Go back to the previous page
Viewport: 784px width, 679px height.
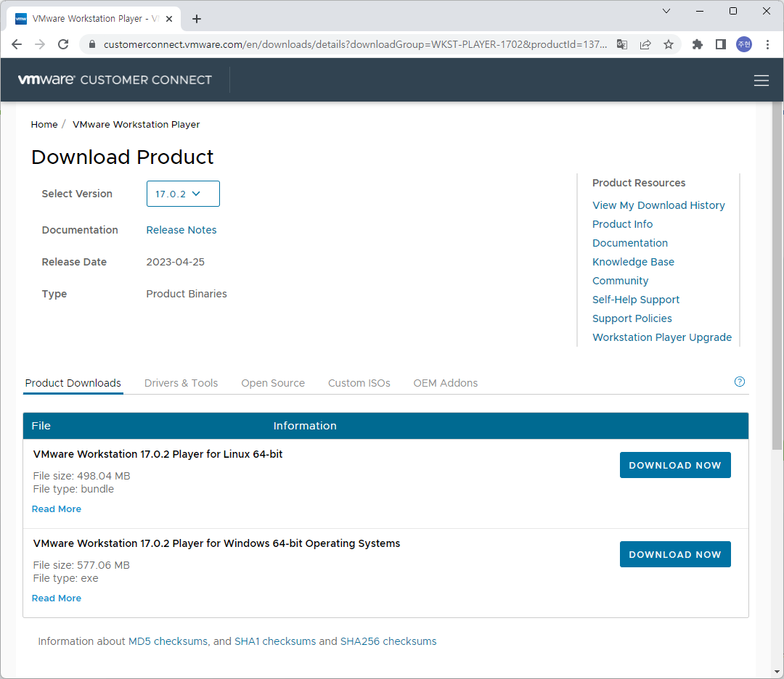pyautogui.click(x=17, y=44)
